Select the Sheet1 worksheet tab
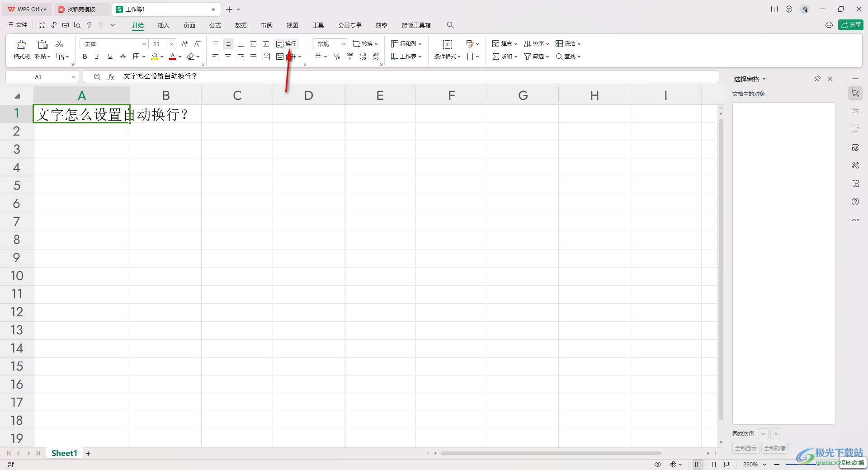This screenshot has height=470, width=868. click(64, 453)
